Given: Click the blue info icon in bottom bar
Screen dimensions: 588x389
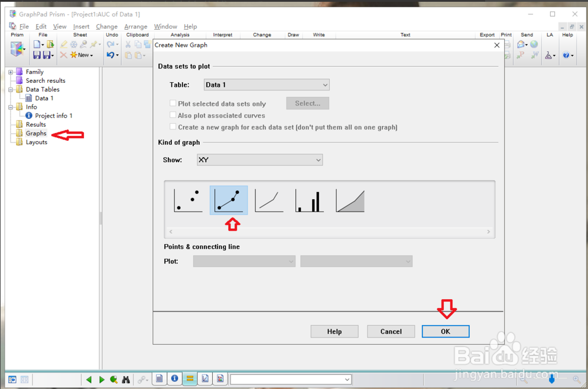Looking at the screenshot, I should (x=175, y=379).
